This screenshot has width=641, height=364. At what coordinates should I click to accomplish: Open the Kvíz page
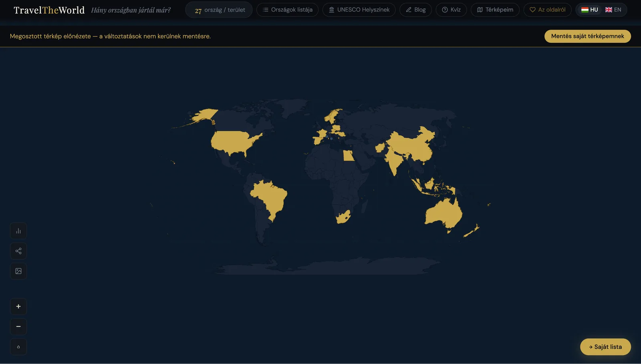point(451,10)
